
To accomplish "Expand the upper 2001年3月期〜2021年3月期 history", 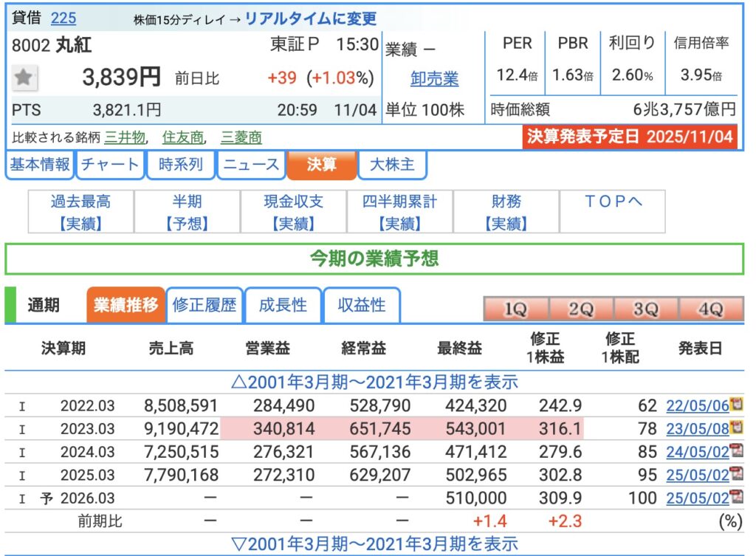I will click(x=374, y=382).
